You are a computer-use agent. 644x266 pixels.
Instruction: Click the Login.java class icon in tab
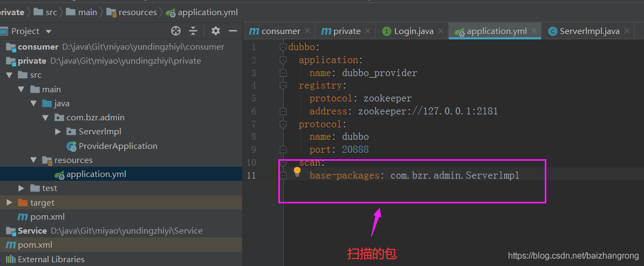pyautogui.click(x=387, y=31)
